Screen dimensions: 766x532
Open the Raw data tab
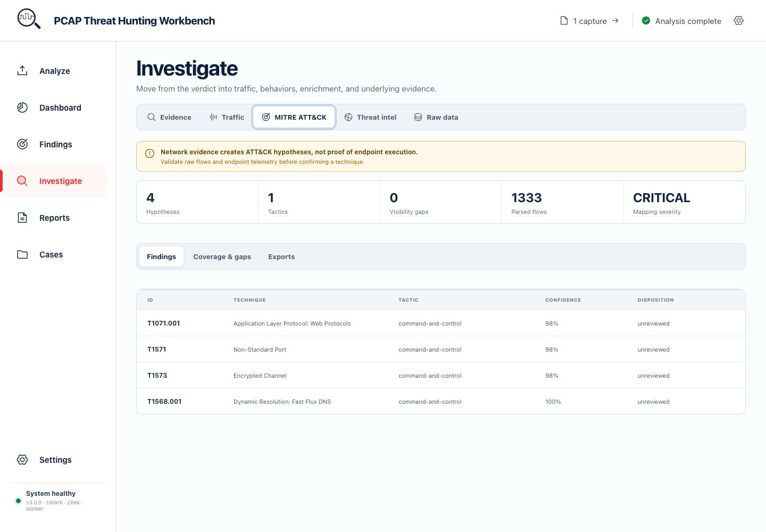436,117
